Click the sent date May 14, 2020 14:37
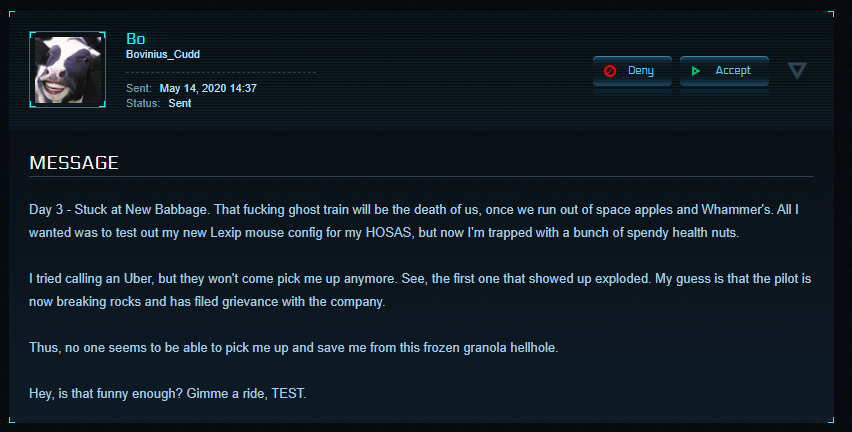The width and height of the screenshot is (852, 432). [208, 88]
